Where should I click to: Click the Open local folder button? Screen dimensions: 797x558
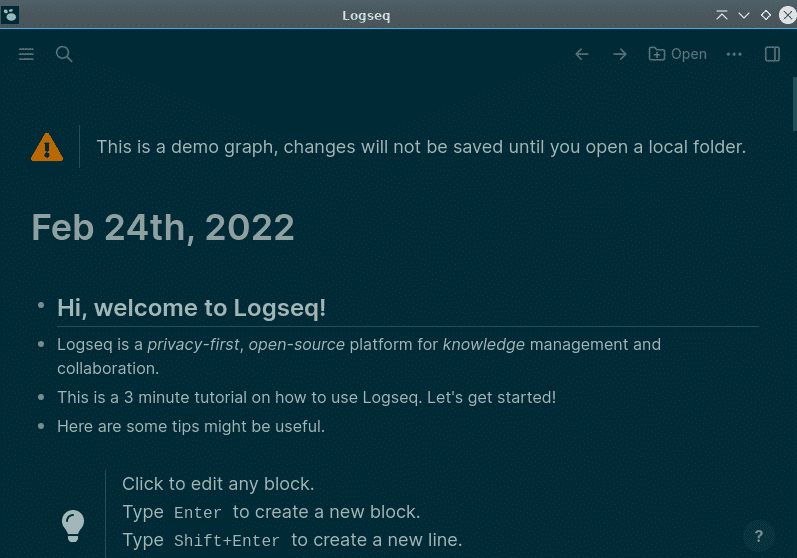[678, 54]
